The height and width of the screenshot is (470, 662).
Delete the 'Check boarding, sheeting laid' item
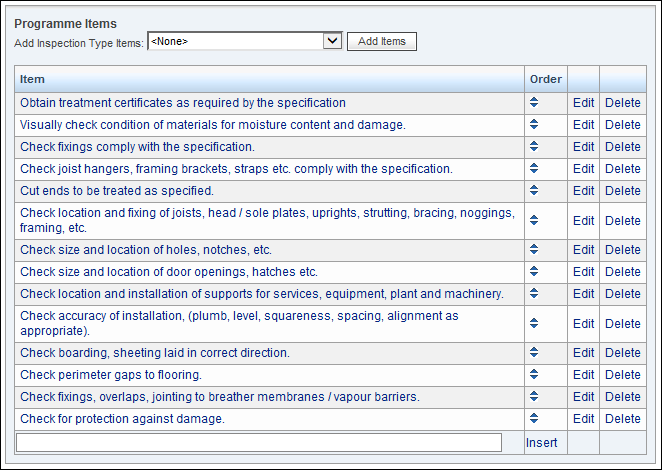tap(623, 353)
